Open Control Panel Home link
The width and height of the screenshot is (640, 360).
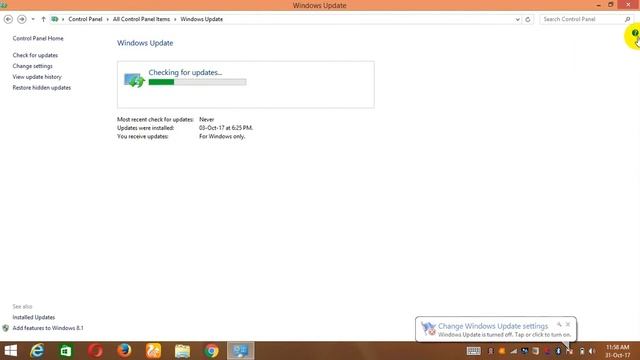click(x=38, y=38)
